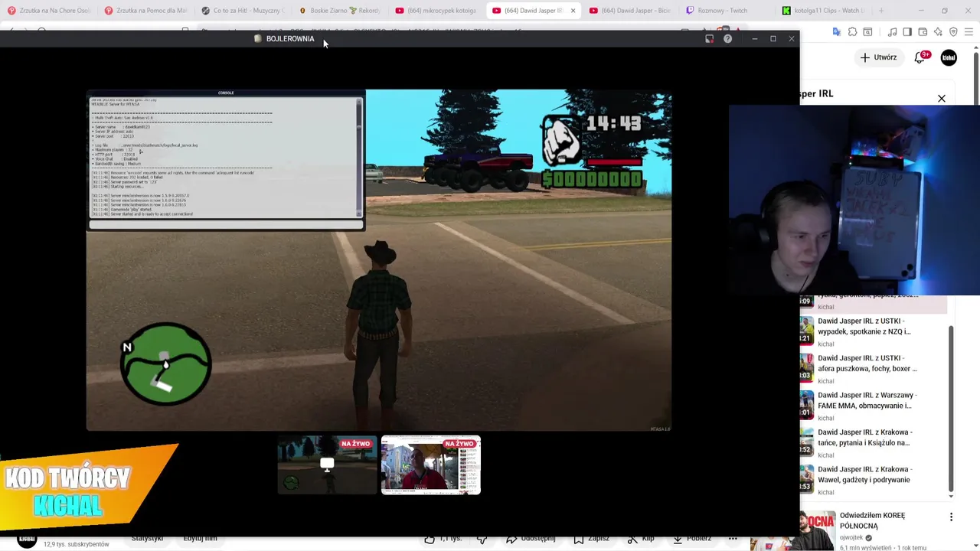
Task: Click the money counter $00000000
Action: tap(592, 180)
